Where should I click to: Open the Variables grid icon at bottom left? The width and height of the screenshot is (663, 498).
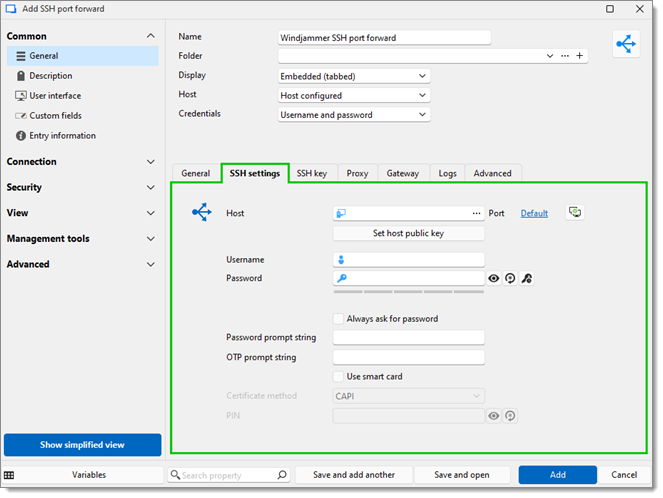pos(9,475)
